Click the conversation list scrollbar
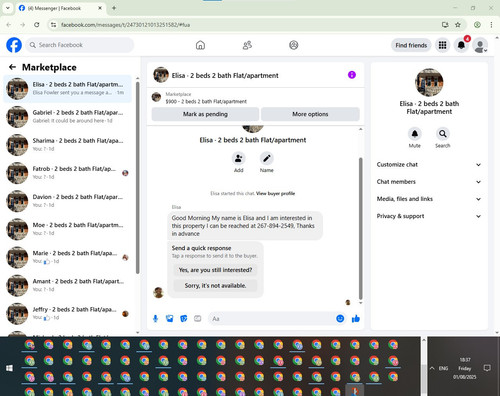This screenshot has height=396, width=500. (x=137, y=178)
